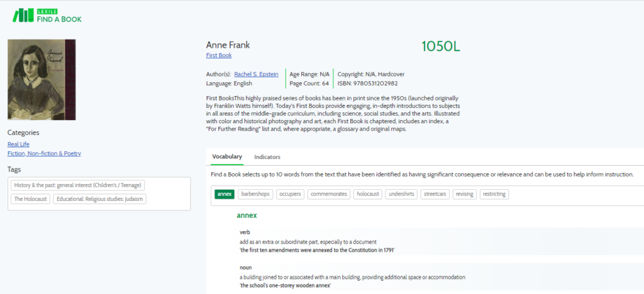Click the Language: English text
The image size is (644, 294).
(x=229, y=84)
